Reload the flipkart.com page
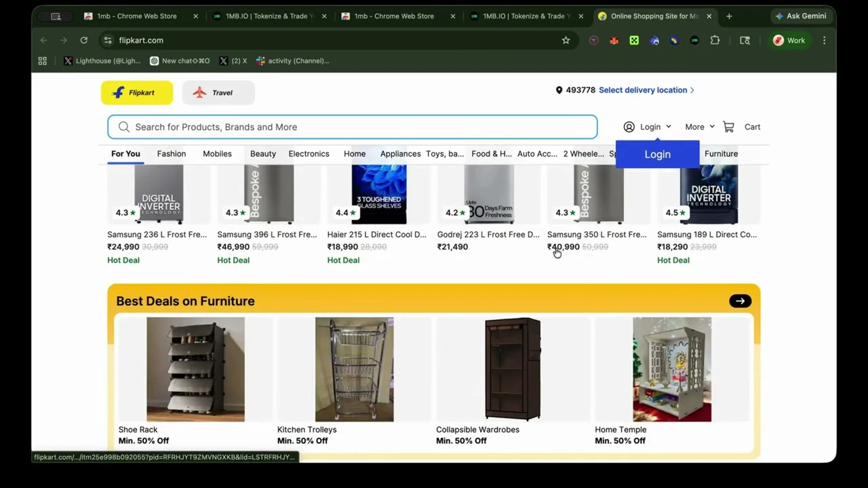 point(83,40)
